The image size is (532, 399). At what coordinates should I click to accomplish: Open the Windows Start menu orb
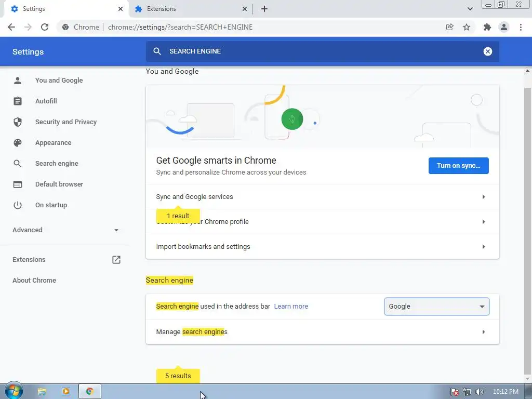14,391
